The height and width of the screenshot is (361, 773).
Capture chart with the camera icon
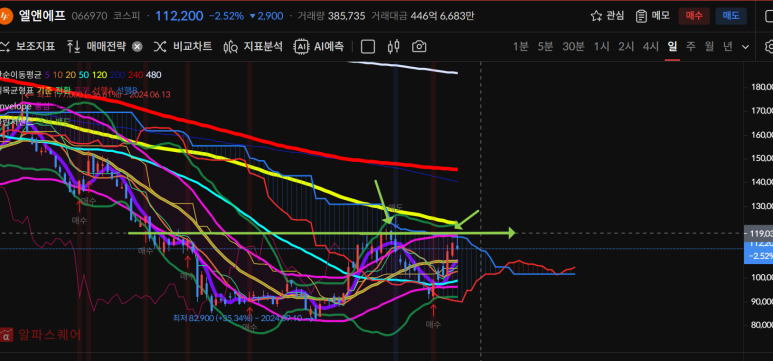point(419,46)
